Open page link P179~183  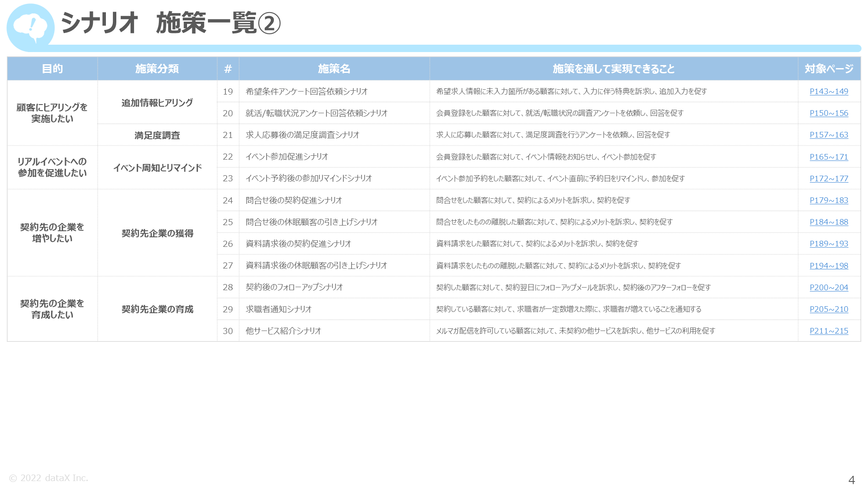click(x=829, y=200)
